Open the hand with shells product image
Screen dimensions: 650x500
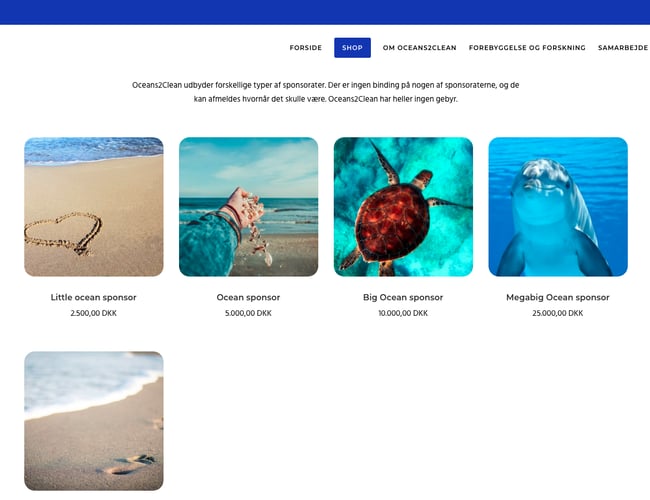click(249, 207)
